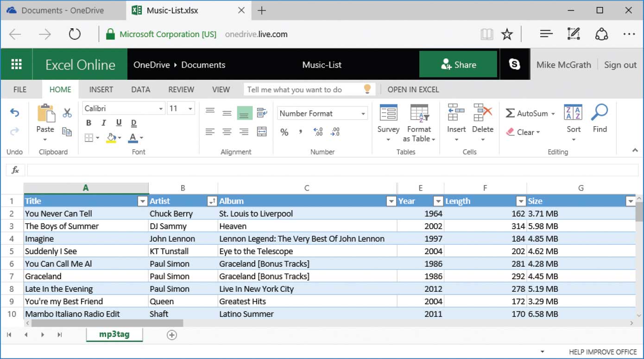Click the Tell me search box
Image resolution: width=644 pixels, height=359 pixels.
click(x=309, y=90)
